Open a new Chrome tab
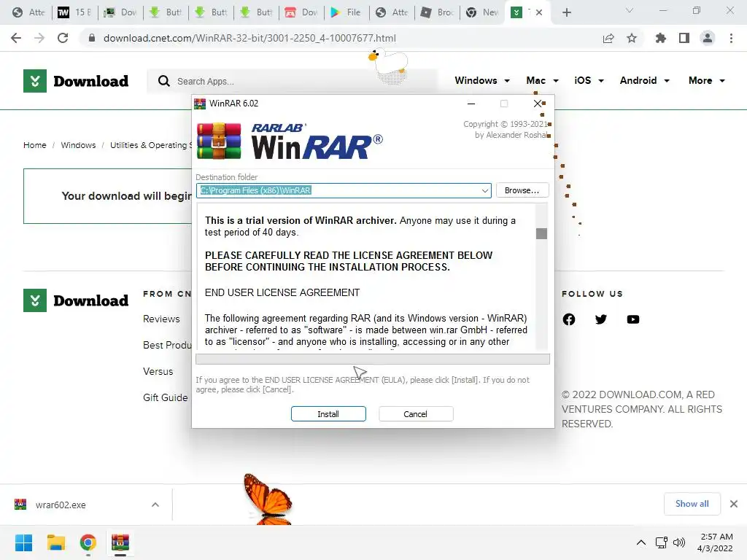 (566, 12)
